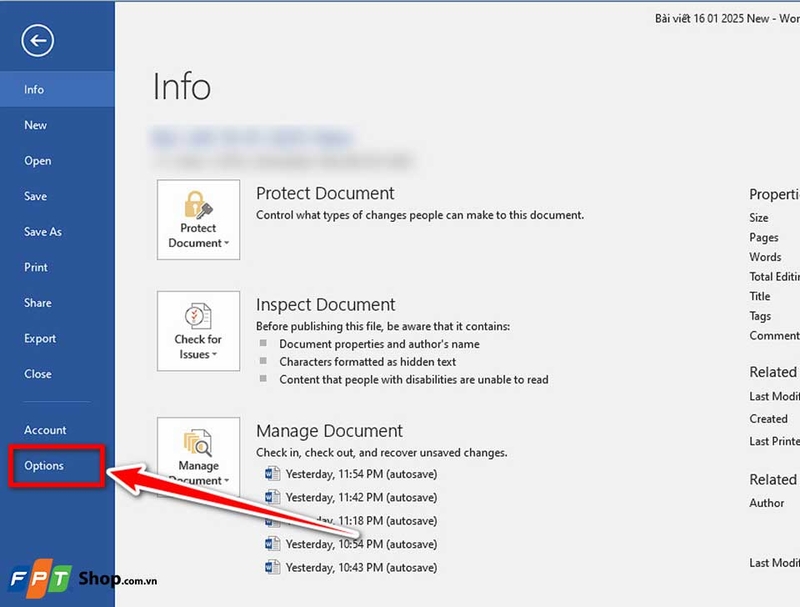
Task: Choose Save in the sidebar
Action: pos(57,196)
